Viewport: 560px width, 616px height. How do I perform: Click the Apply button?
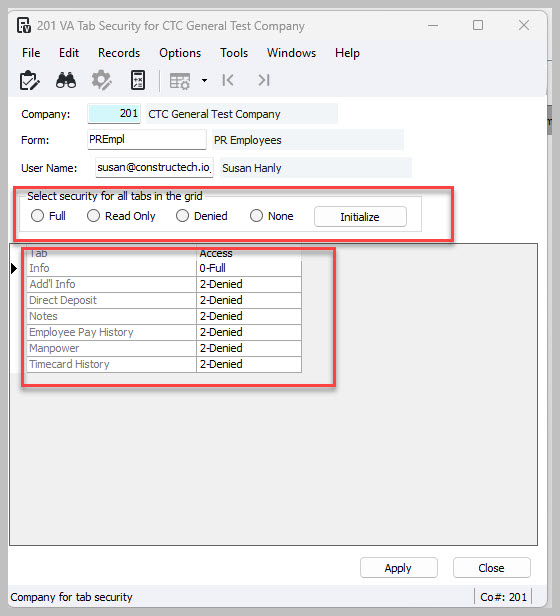click(x=398, y=568)
